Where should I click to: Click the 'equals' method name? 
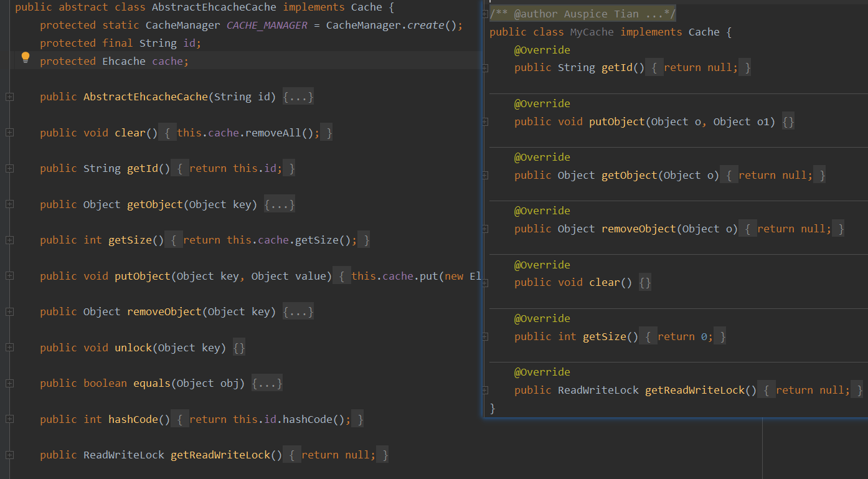coord(152,383)
